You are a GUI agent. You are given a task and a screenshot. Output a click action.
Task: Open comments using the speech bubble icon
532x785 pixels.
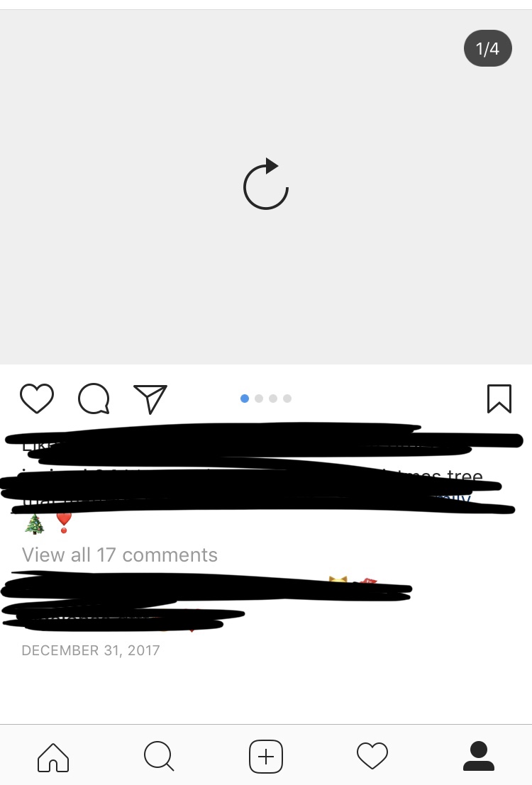tap(94, 399)
